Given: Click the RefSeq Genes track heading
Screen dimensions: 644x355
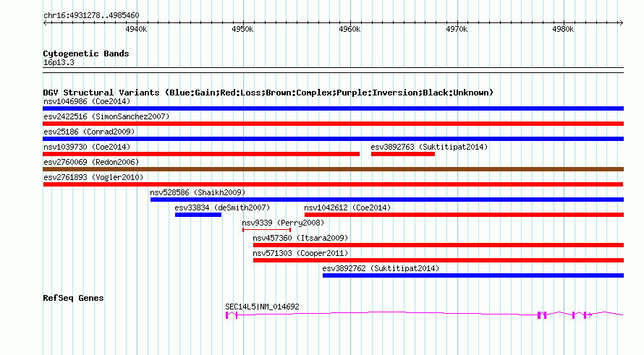Looking at the screenshot, I should click(73, 298).
